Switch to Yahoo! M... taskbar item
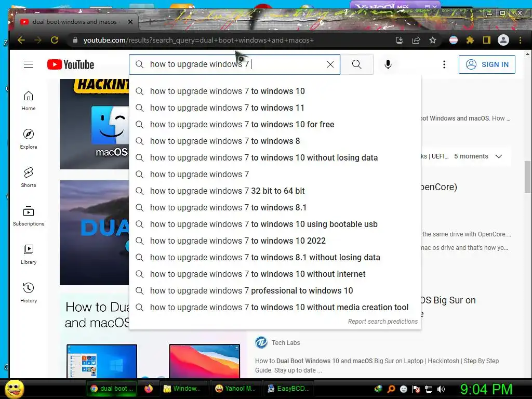 click(236, 389)
